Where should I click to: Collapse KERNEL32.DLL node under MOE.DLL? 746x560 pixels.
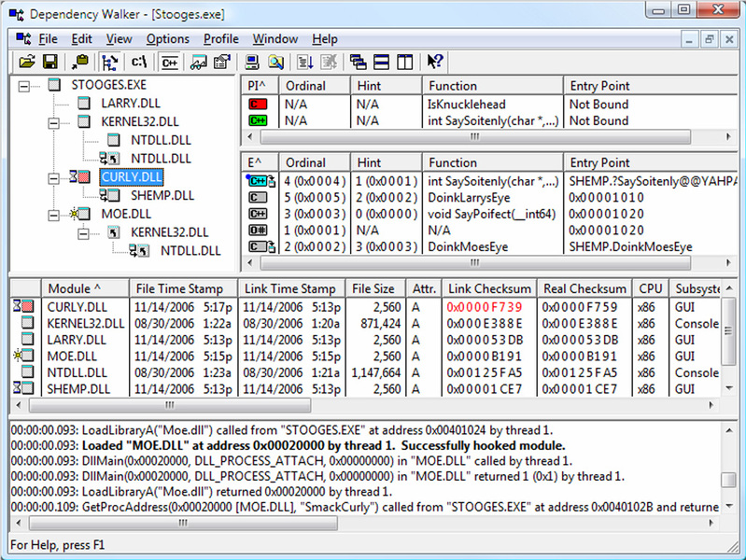(x=83, y=233)
